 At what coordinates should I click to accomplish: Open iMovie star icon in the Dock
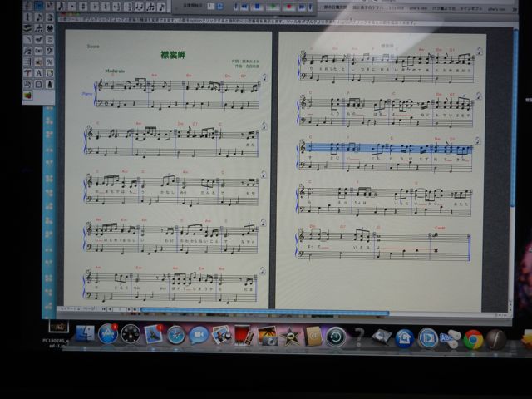click(x=290, y=336)
